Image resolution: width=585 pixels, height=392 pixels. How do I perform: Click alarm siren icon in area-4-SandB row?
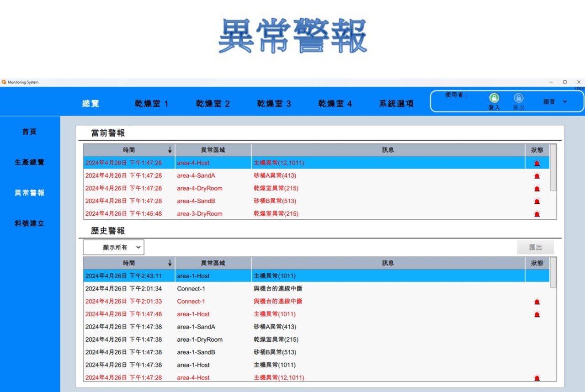tap(537, 201)
